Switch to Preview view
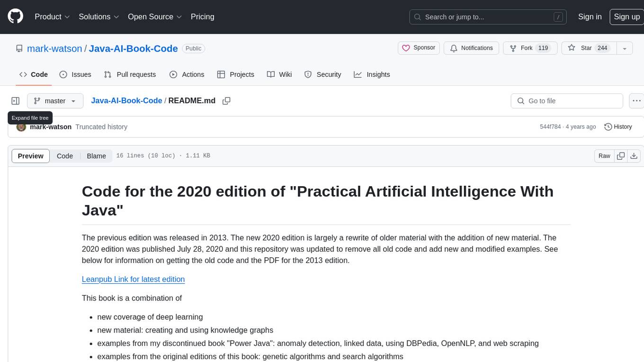 tap(31, 156)
